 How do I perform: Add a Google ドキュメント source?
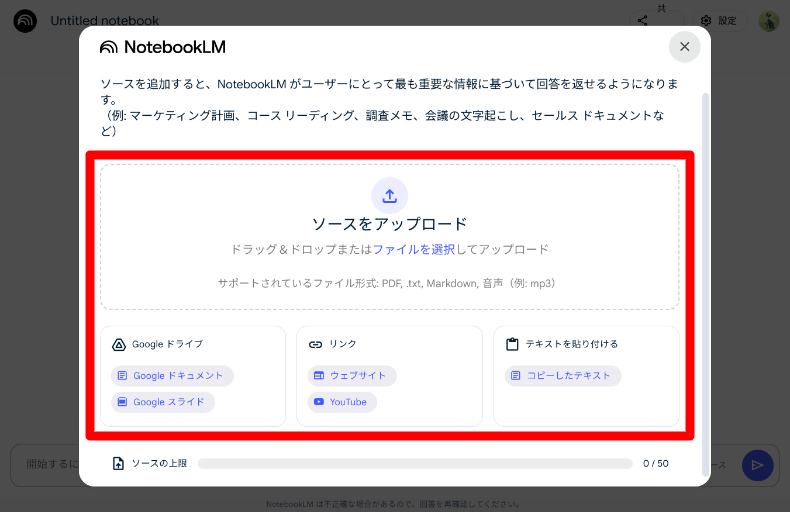click(x=172, y=376)
